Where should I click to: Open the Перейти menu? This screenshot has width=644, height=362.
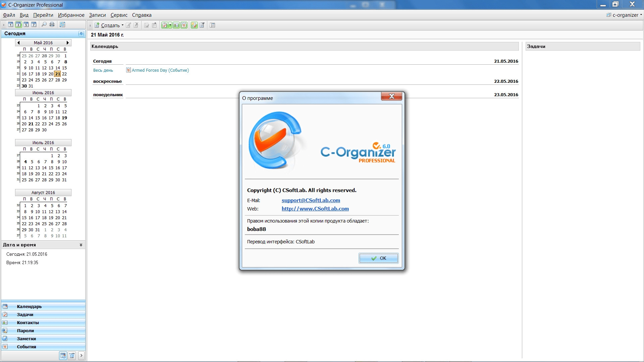43,15
